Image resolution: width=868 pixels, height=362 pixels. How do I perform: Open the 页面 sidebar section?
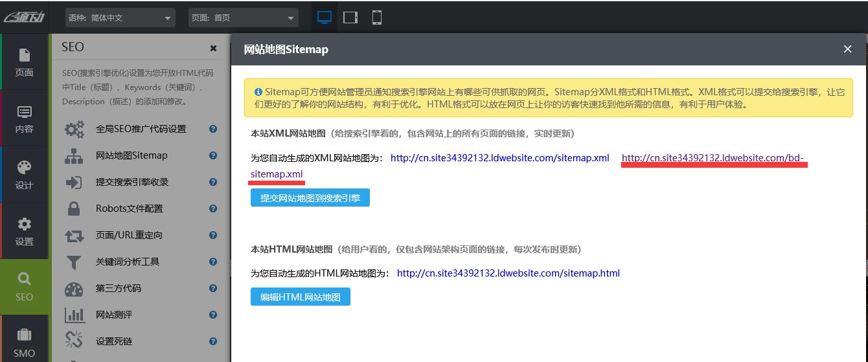coord(25,62)
